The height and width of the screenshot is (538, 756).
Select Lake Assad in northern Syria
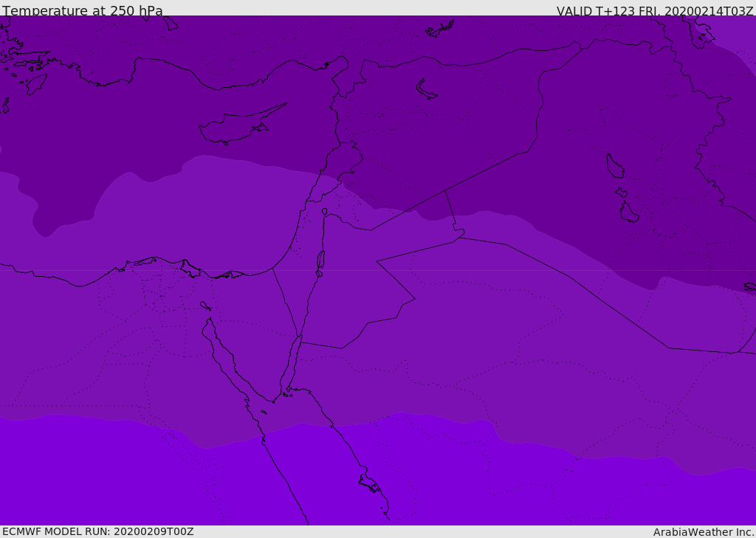[x=426, y=89]
